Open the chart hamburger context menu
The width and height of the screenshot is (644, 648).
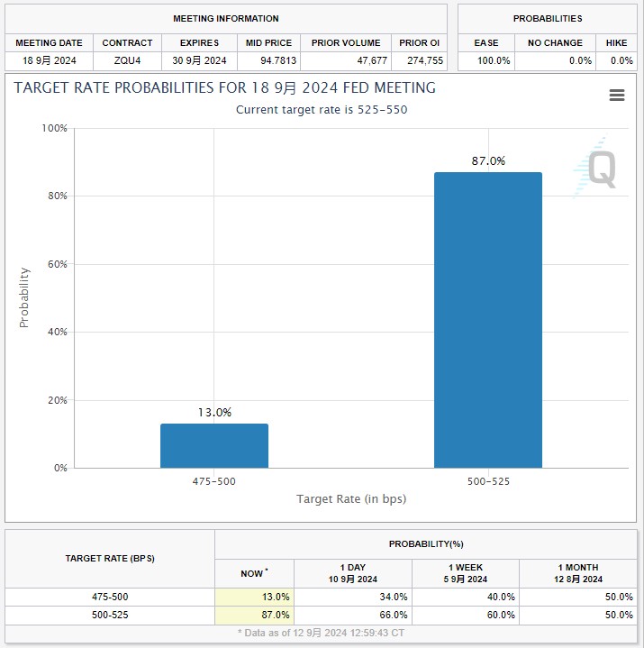[x=617, y=96]
